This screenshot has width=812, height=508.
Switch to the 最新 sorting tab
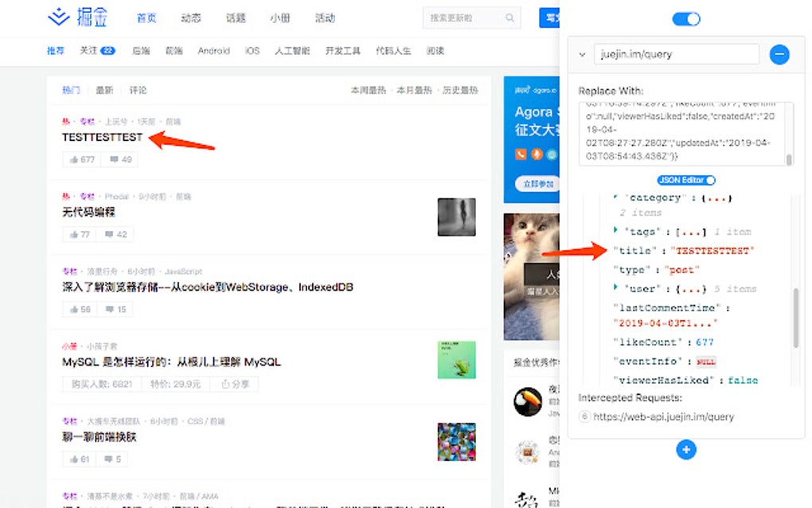pyautogui.click(x=104, y=90)
